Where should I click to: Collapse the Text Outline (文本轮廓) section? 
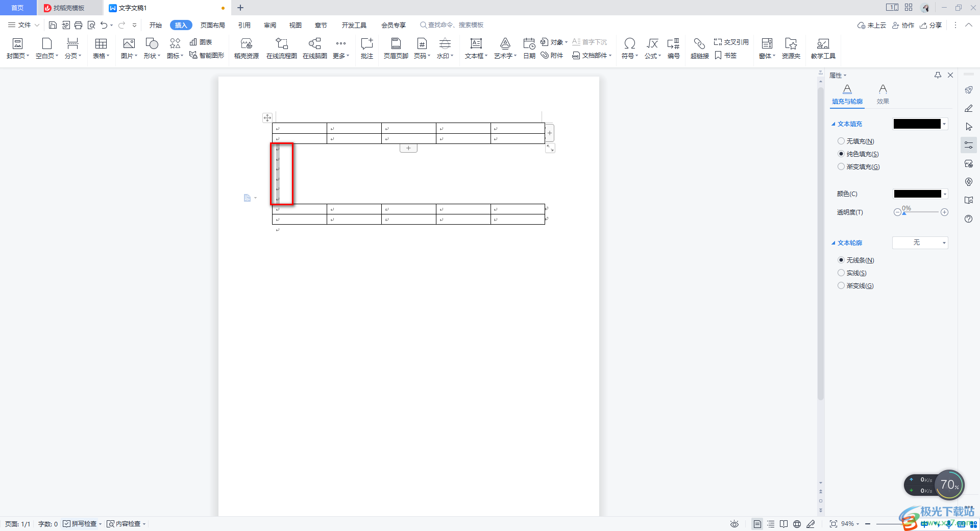pos(834,243)
